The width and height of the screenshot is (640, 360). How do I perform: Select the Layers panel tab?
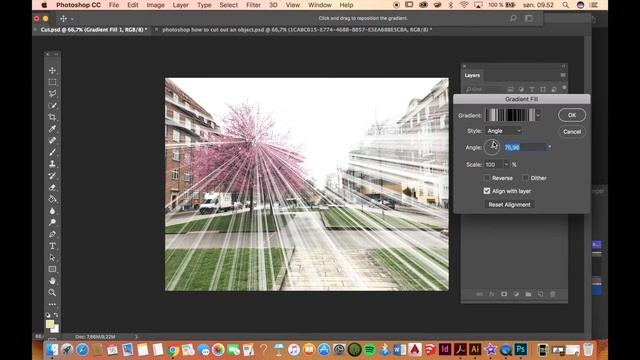pos(472,75)
